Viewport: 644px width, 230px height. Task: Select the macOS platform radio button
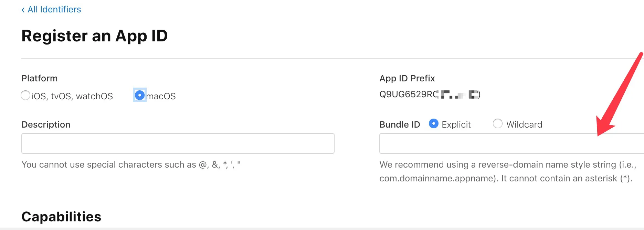click(x=140, y=95)
